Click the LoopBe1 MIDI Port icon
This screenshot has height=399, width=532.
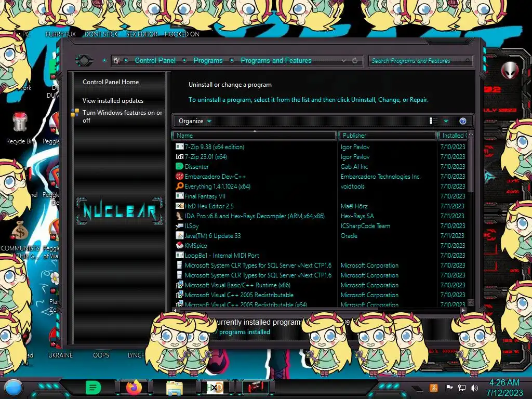[x=179, y=255]
